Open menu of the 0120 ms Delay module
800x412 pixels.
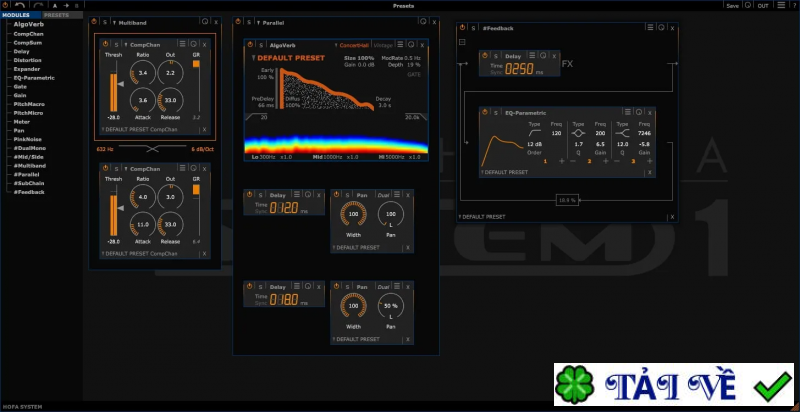(296, 194)
